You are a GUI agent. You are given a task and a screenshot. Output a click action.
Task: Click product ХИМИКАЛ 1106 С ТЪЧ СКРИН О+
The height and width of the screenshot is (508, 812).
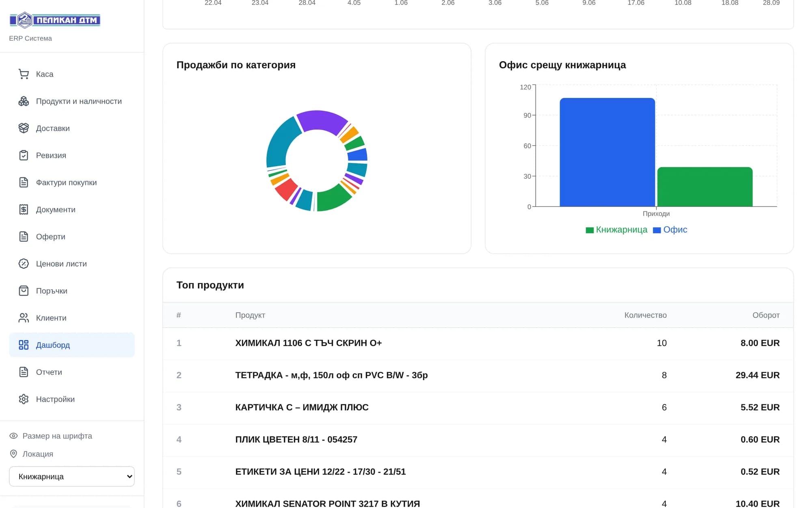tap(309, 343)
